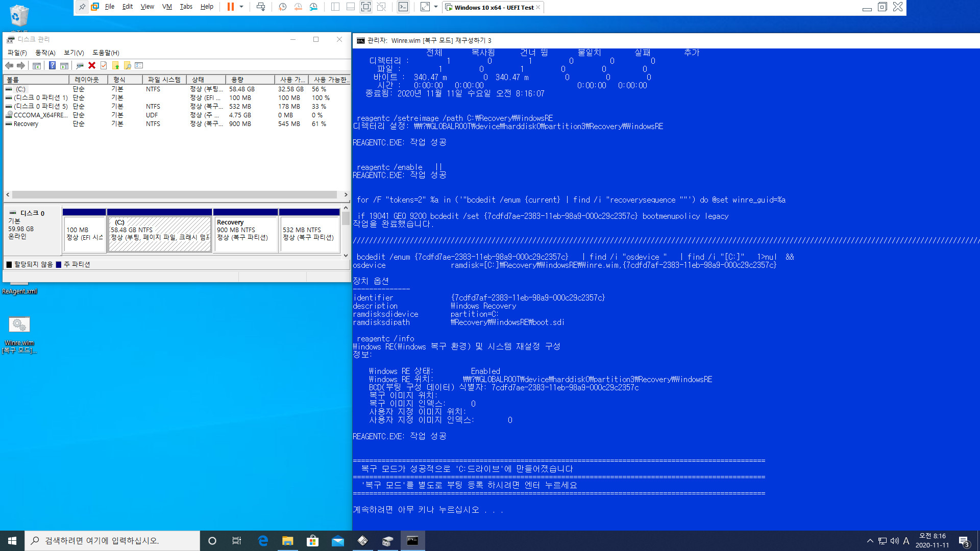
Task: Toggle VMware full screen icon
Action: pyautogui.click(x=366, y=7)
